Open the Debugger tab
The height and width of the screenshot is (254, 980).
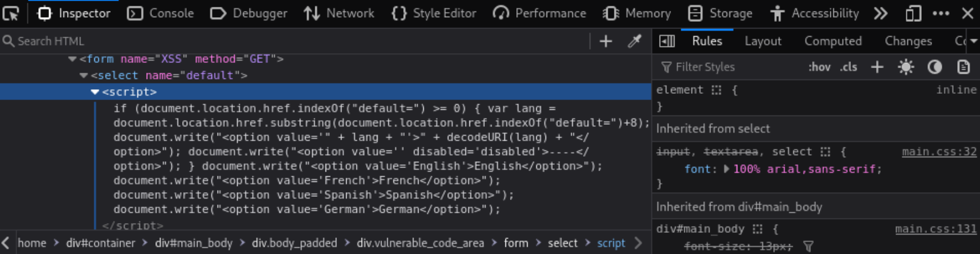click(x=248, y=13)
